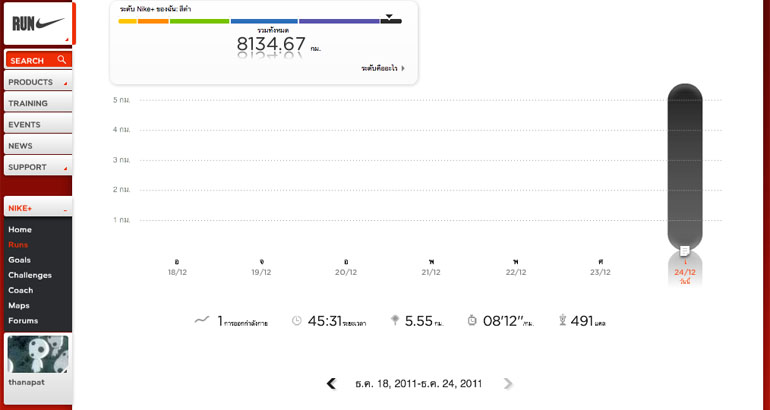Open the NEWS menu item
This screenshot has width=770, height=410.
pyautogui.click(x=37, y=146)
